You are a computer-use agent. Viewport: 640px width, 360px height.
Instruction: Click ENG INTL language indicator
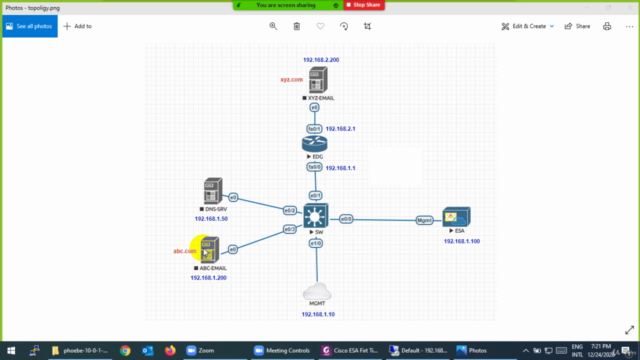(x=577, y=351)
